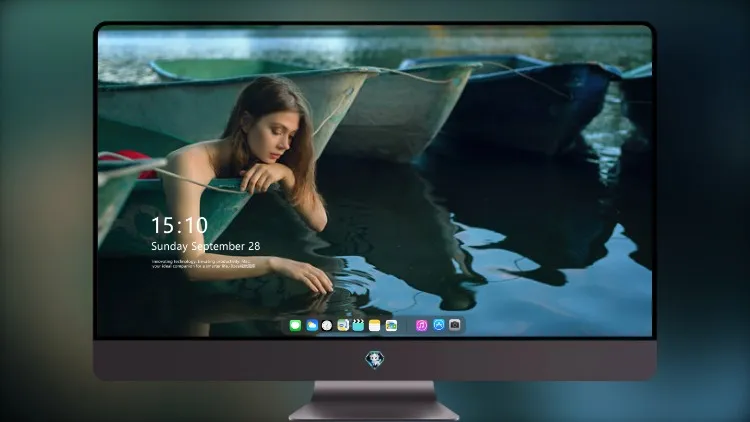Open the green Messages app in the dock
Viewport: 750px width, 422px height.
click(295, 326)
